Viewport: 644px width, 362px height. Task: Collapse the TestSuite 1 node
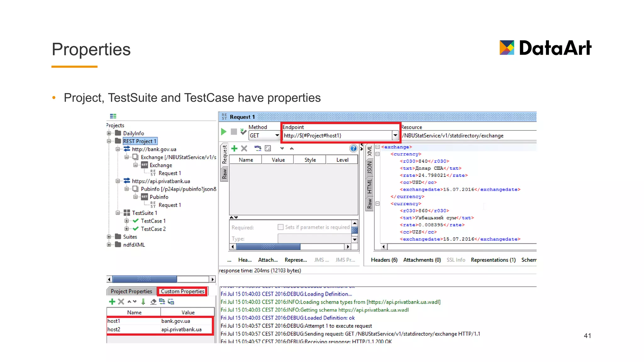tap(118, 213)
